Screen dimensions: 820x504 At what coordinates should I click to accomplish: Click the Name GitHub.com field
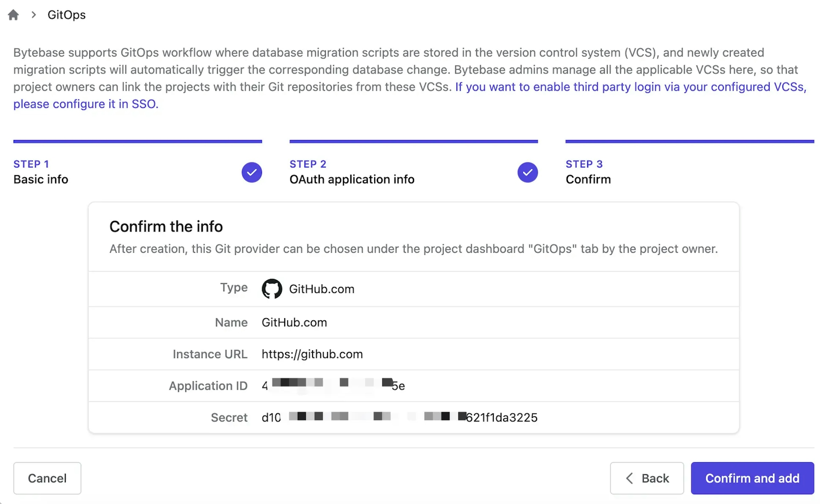pyautogui.click(x=293, y=322)
